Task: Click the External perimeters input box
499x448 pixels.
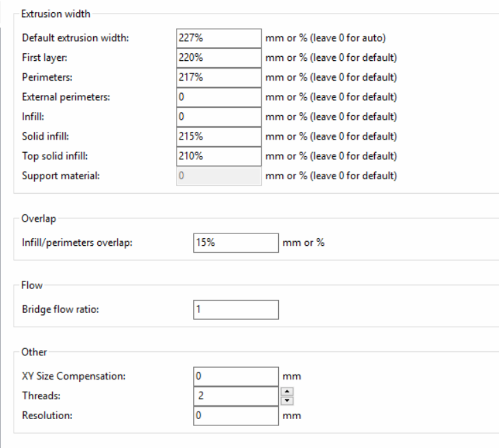Action: 218,97
